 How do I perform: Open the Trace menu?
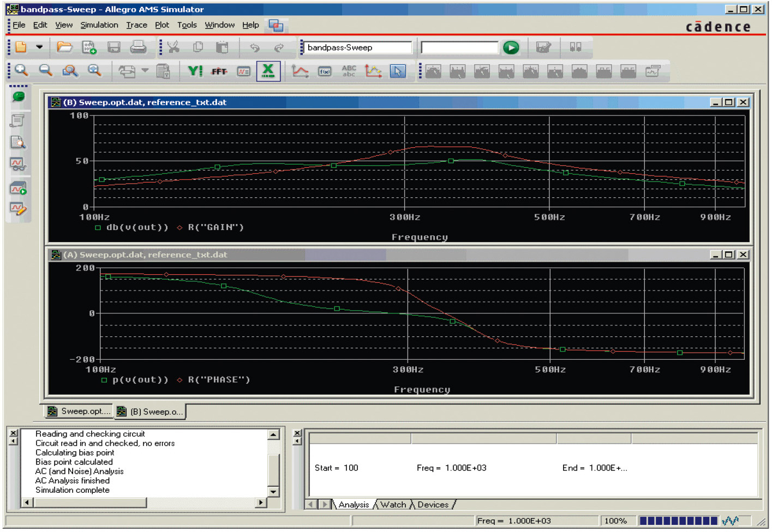[x=137, y=25]
